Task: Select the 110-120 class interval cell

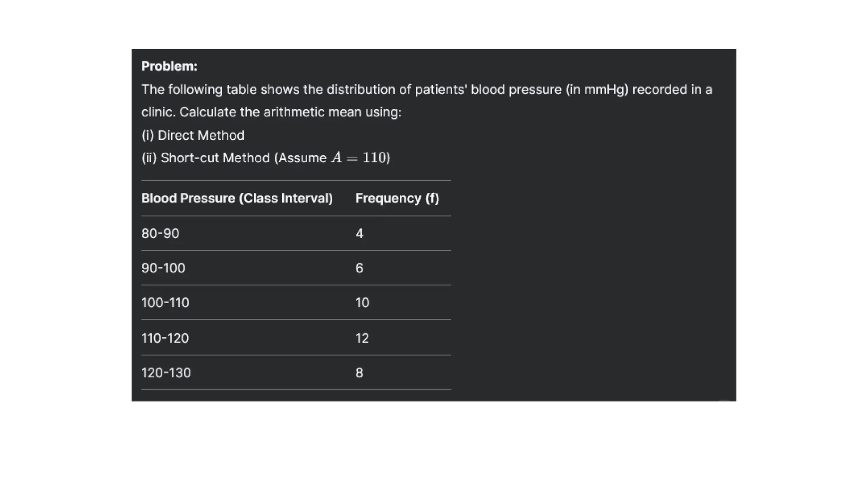Action: (x=165, y=338)
